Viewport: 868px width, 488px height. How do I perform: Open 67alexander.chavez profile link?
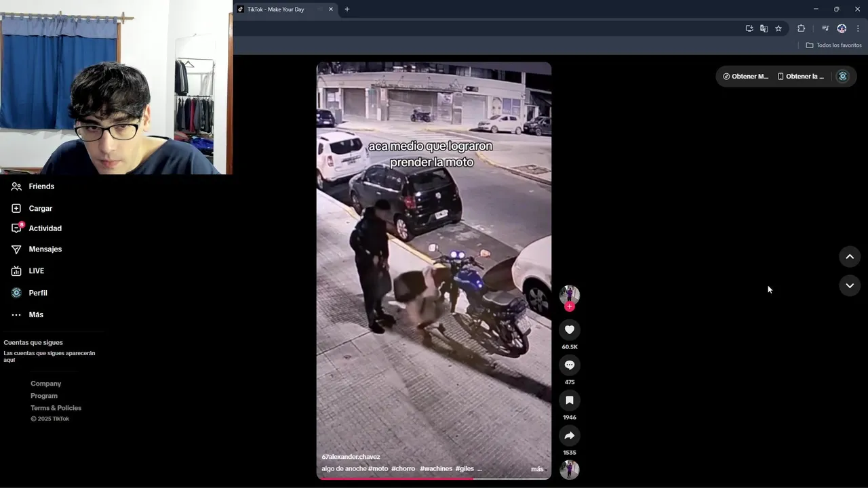[x=351, y=457]
